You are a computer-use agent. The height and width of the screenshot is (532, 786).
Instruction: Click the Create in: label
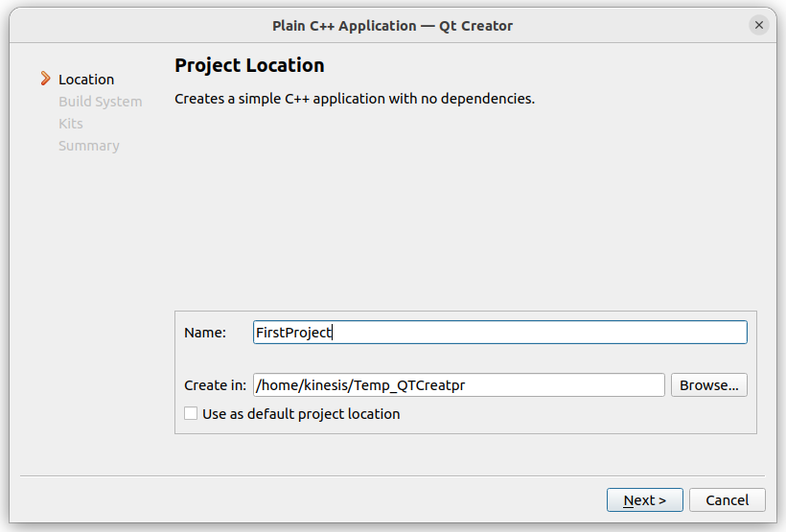click(215, 385)
